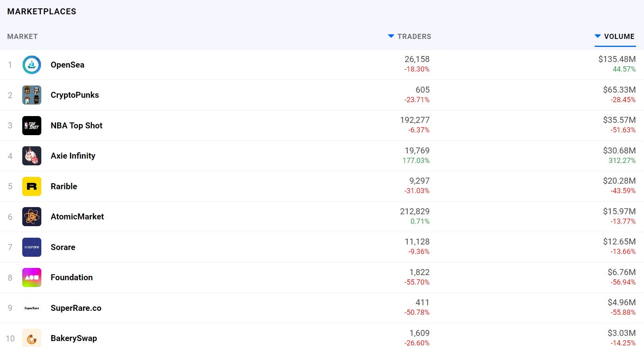Screen dimensions: 644x347
Task: Click the MARKETPLACES section heading
Action: pyautogui.click(x=42, y=12)
